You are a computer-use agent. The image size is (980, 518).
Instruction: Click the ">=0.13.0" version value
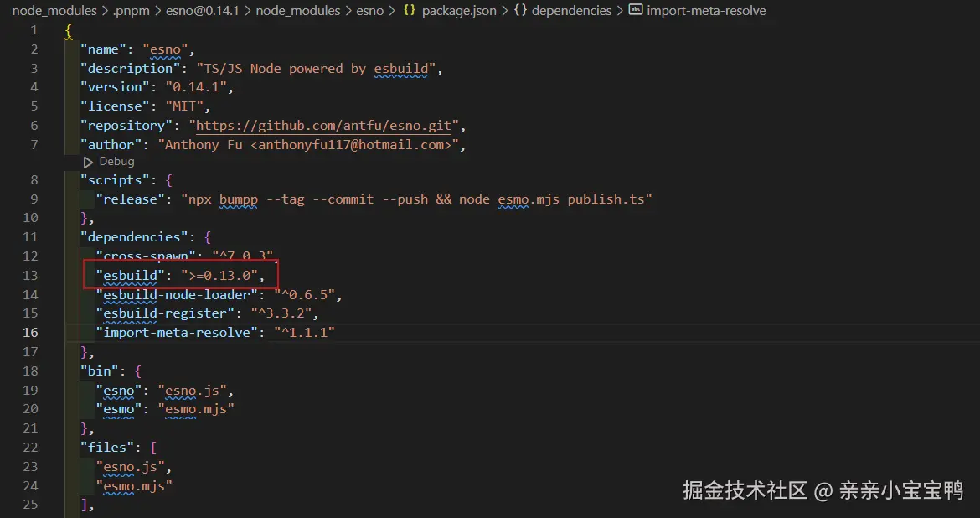[x=219, y=276]
